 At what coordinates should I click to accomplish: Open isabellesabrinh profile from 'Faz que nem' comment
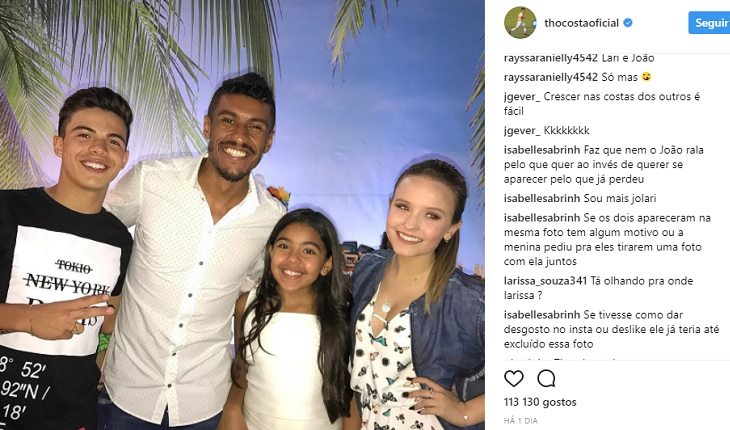point(542,150)
